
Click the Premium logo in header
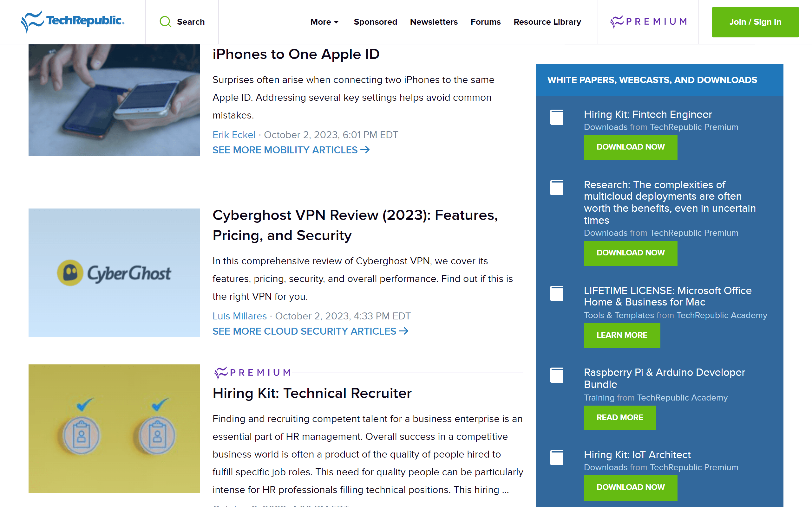[648, 22]
